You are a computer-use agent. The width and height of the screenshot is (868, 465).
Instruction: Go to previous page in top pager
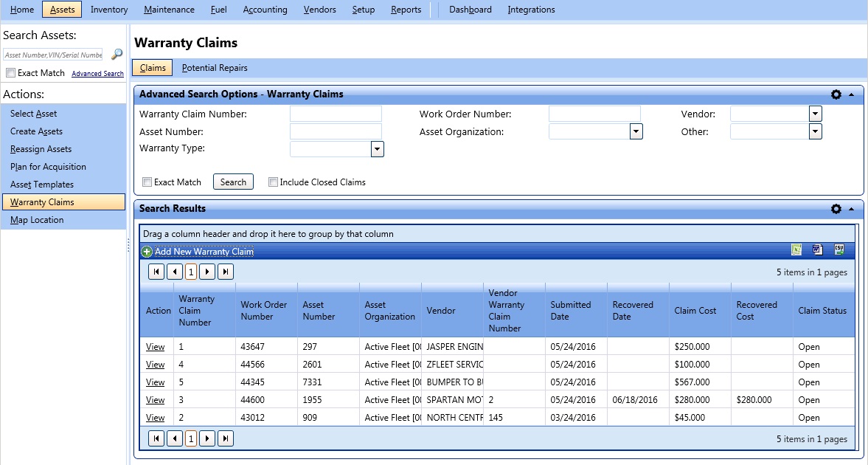tap(175, 272)
